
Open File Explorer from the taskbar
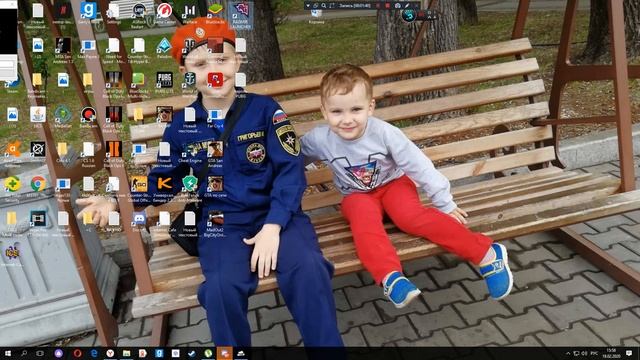click(127, 353)
